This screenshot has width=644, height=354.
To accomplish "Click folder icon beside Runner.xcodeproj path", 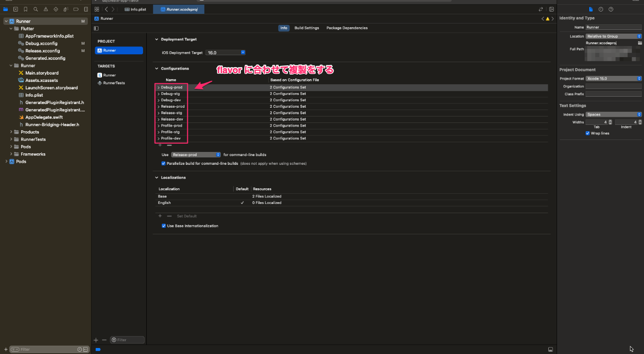I will pyautogui.click(x=639, y=43).
